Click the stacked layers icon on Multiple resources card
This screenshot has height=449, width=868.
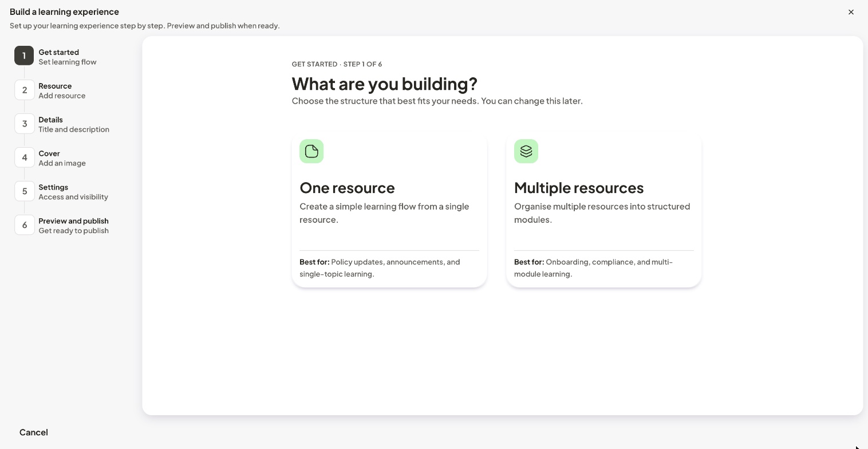[526, 151]
